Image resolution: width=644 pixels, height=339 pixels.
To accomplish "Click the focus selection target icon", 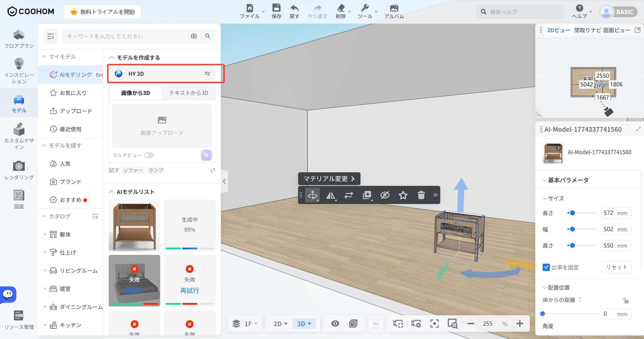I will pos(434,324).
